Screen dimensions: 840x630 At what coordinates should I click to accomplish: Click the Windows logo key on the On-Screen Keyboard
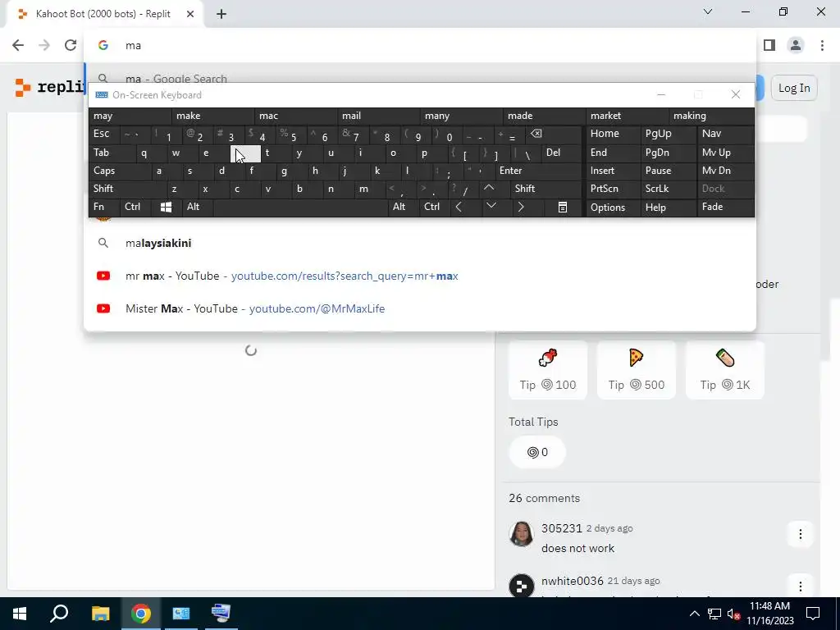166,208
